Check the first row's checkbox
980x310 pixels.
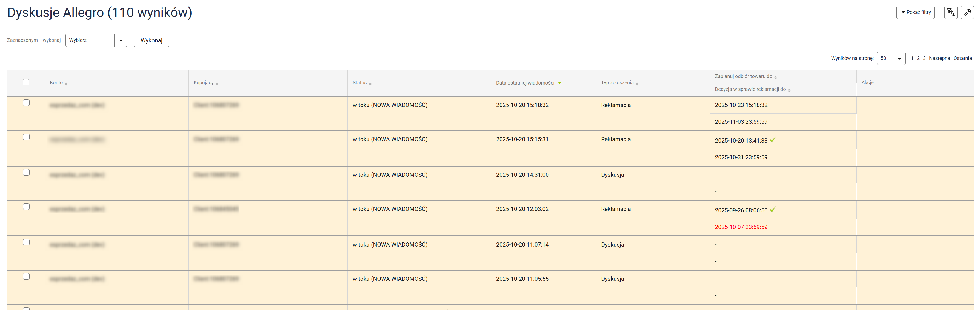(26, 103)
